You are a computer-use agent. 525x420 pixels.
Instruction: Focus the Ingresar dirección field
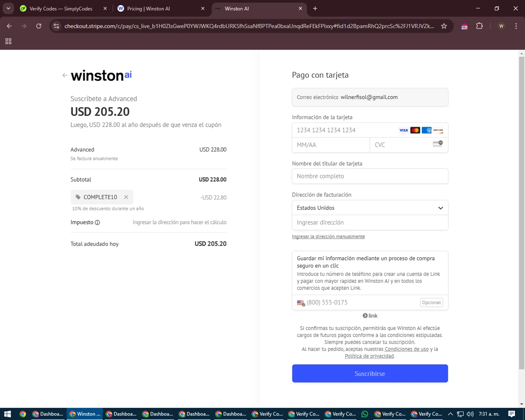[370, 223]
